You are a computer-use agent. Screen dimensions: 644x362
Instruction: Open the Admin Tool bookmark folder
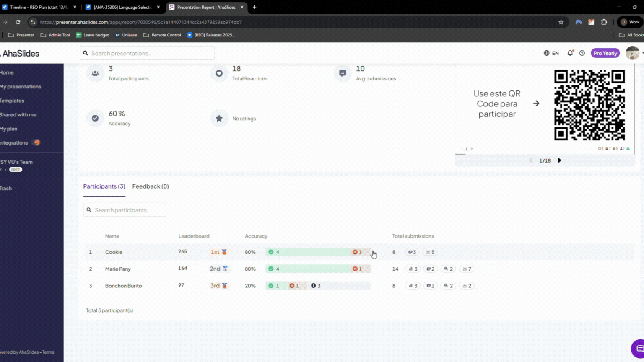point(55,35)
